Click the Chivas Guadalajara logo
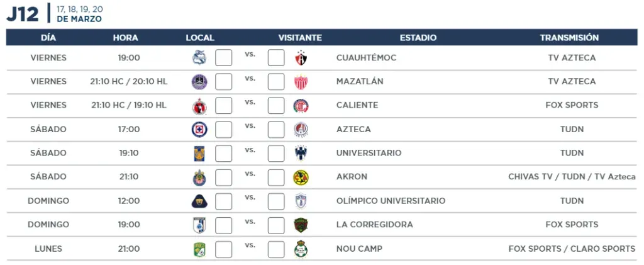 199,178
